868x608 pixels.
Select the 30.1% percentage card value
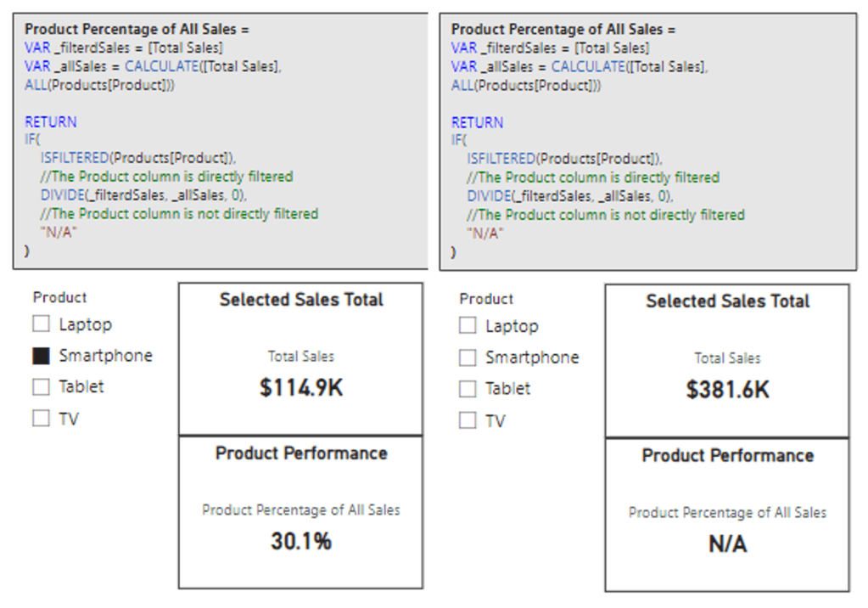pos(301,541)
